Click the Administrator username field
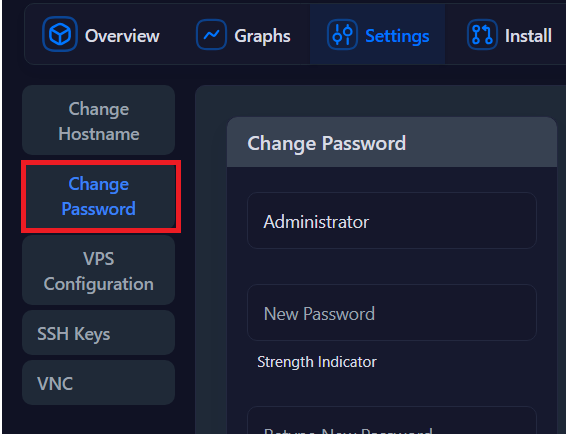Viewport: 566px width, 434px height. tap(392, 221)
